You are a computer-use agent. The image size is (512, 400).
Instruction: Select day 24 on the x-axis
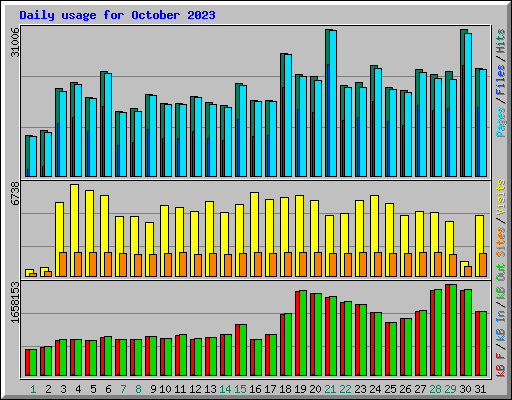[x=375, y=389]
